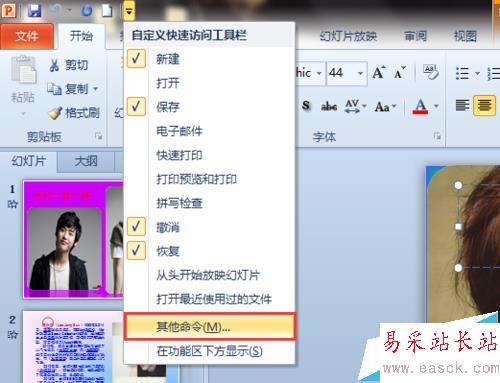
Task: Switch to the Home (开始) tab
Action: tap(81, 36)
